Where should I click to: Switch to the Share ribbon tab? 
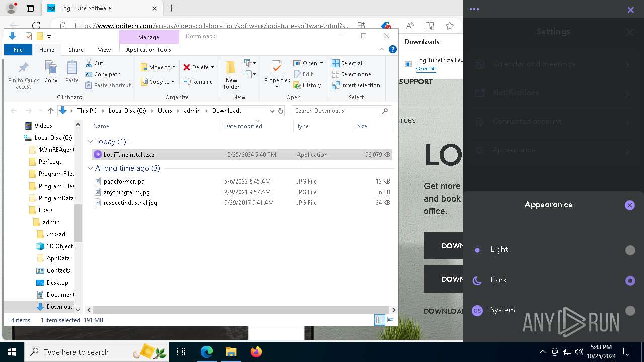tap(76, 50)
